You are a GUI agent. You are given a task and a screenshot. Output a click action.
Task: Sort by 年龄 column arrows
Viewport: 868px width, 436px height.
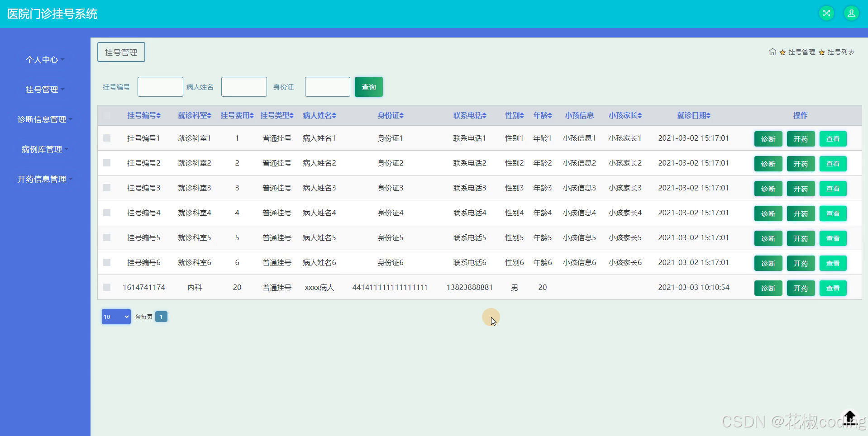tap(550, 116)
